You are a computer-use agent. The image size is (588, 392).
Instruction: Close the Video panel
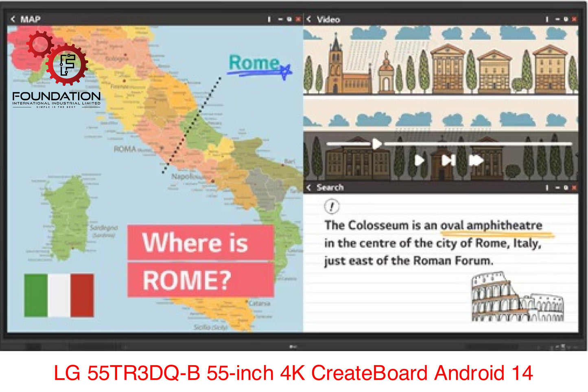pyautogui.click(x=574, y=19)
